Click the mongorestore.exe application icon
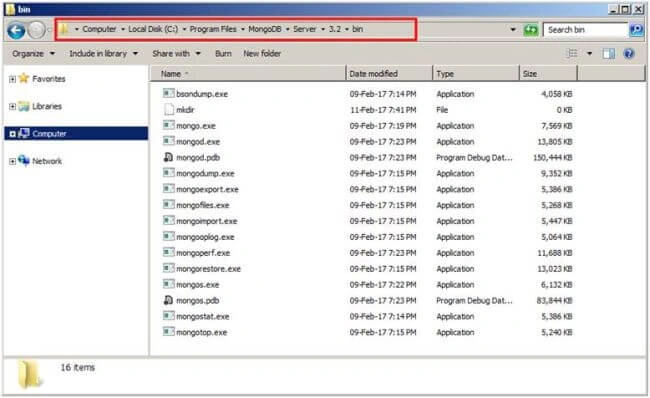Viewport: 650px width, 398px height. [x=168, y=269]
